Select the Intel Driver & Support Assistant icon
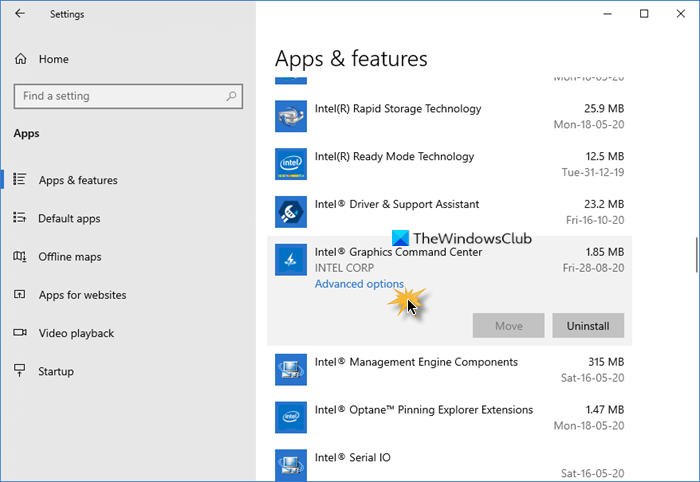The image size is (700, 482). coord(290,212)
